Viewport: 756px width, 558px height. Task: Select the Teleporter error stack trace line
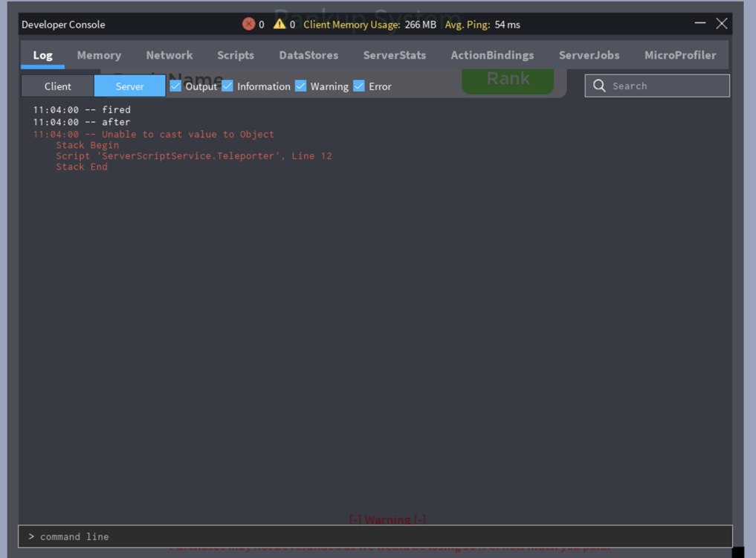pyautogui.click(x=195, y=155)
